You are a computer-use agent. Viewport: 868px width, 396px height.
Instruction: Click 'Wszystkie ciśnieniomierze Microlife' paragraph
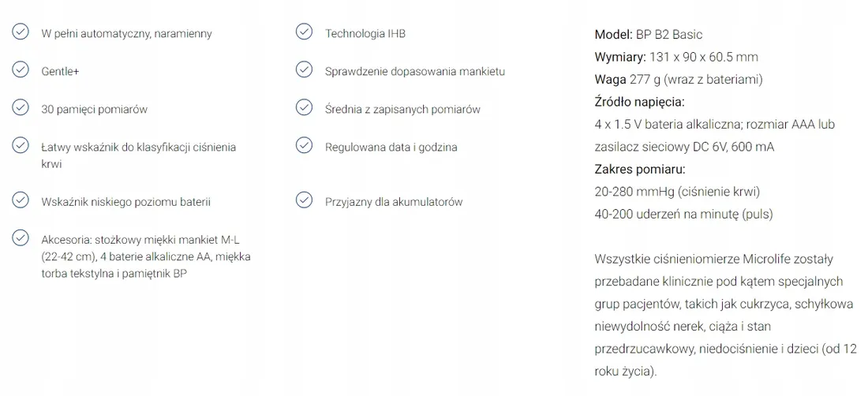726,316
